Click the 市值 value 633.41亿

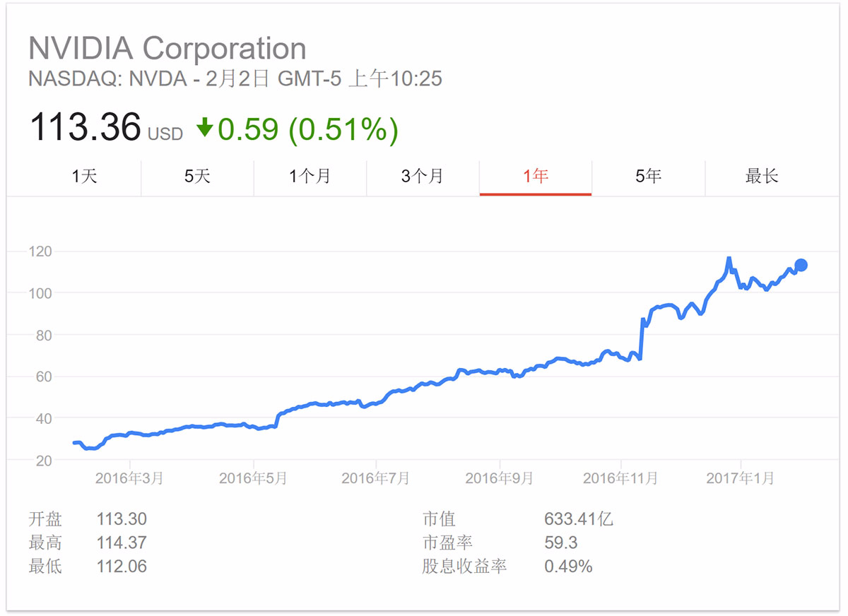578,519
